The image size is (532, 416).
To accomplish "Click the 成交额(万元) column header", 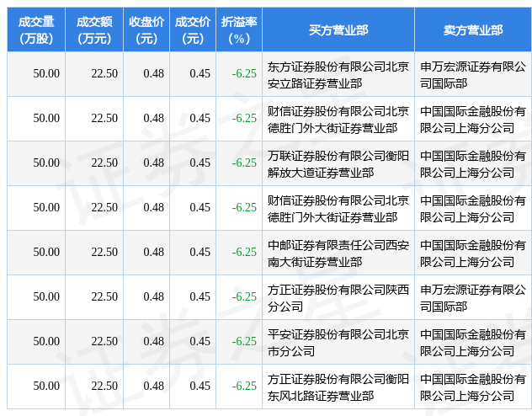I will (94, 29).
